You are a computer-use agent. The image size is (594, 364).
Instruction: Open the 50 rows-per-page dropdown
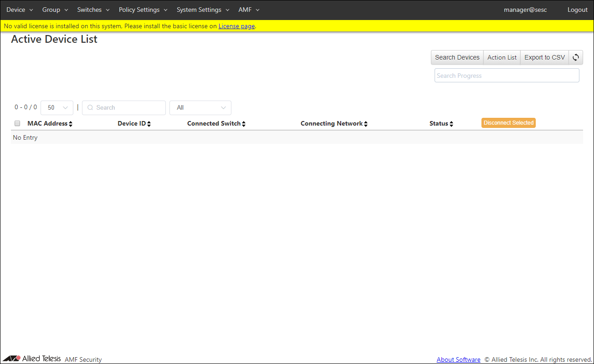pyautogui.click(x=57, y=108)
